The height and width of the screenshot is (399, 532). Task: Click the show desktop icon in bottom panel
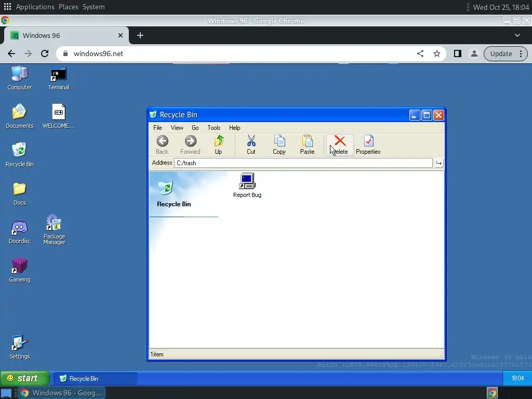(6, 393)
